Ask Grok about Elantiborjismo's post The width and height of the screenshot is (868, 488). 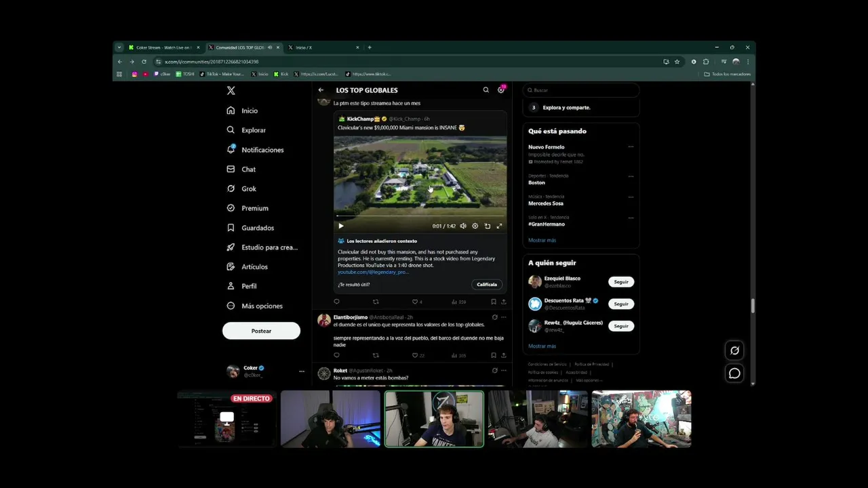(x=494, y=317)
